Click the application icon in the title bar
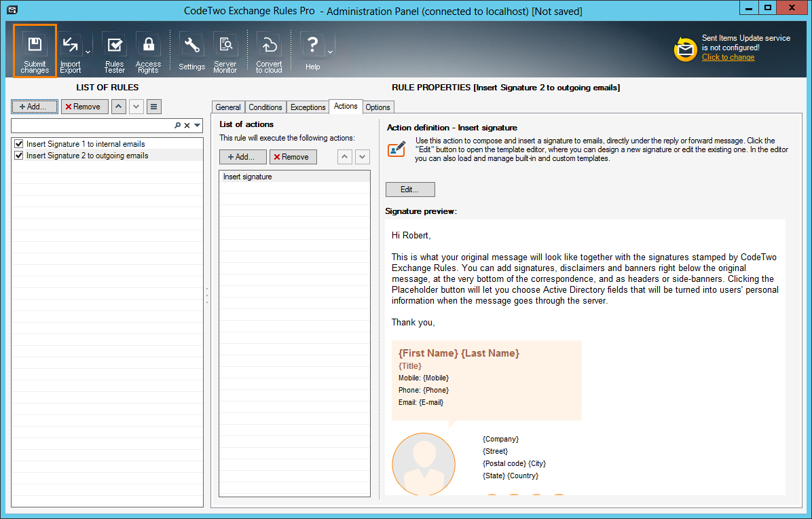 tap(12, 10)
